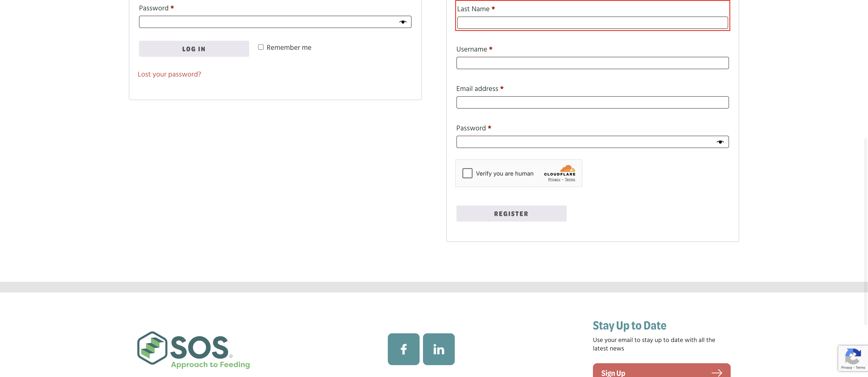Screen dimensions: 868x377
Task: Open the Lost your password link
Action: 169,74
